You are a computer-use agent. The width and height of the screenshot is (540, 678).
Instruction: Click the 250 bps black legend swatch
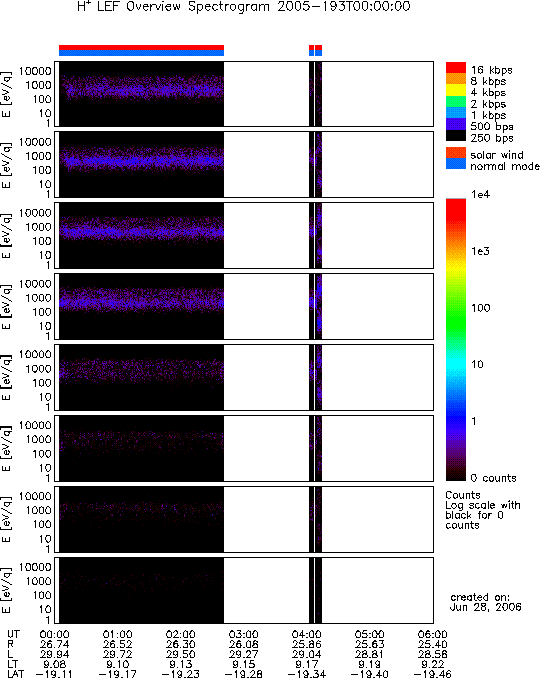tap(456, 135)
